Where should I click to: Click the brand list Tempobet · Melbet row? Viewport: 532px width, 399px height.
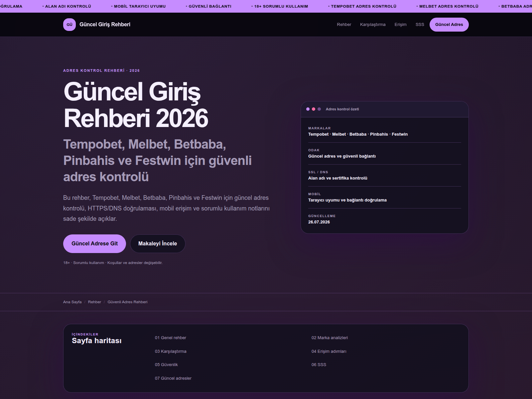coord(358,134)
